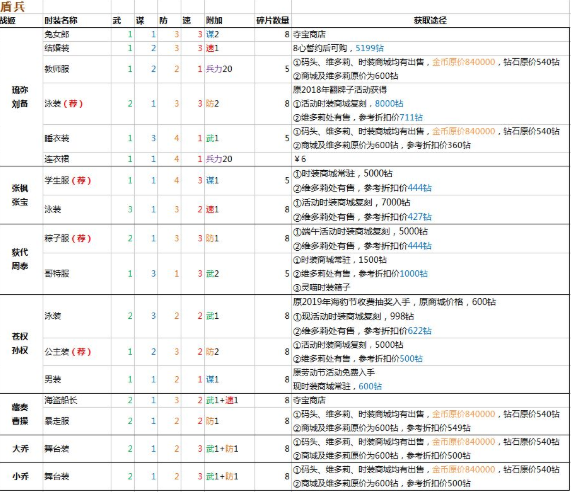This screenshot has height=493, width=573.
Task: Click the 武1 bonus in 睡衣装 row
Action: (212, 138)
